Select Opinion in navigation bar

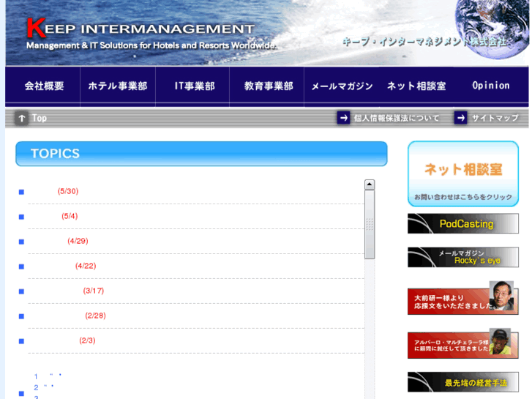[x=491, y=86]
